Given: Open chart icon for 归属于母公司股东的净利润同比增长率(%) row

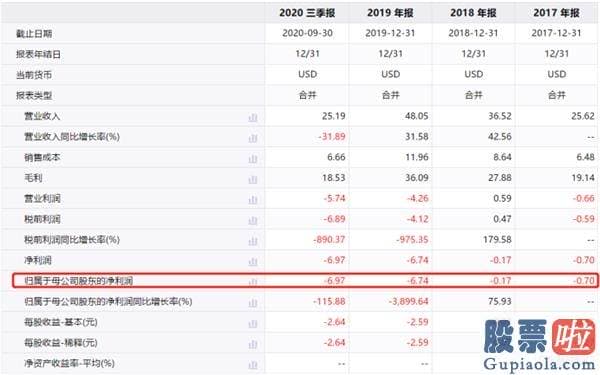Looking at the screenshot, I should tap(253, 303).
